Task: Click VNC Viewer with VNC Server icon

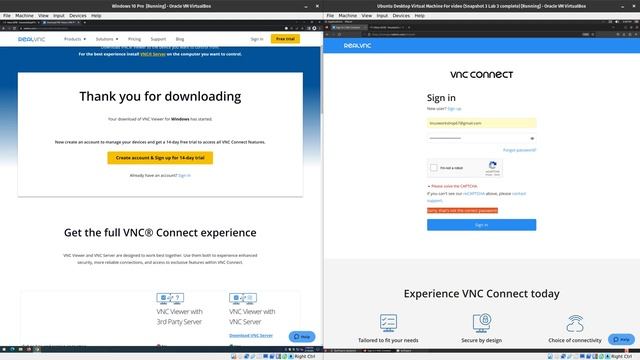Action: tap(243, 298)
